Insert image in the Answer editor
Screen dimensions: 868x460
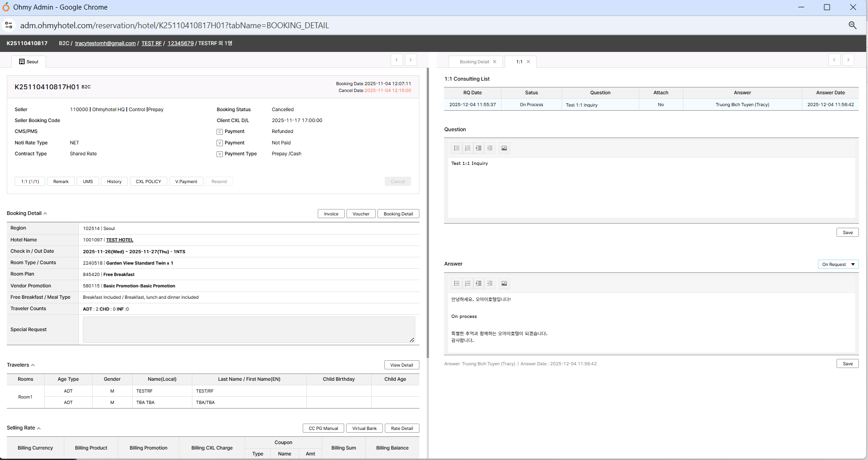pos(504,283)
